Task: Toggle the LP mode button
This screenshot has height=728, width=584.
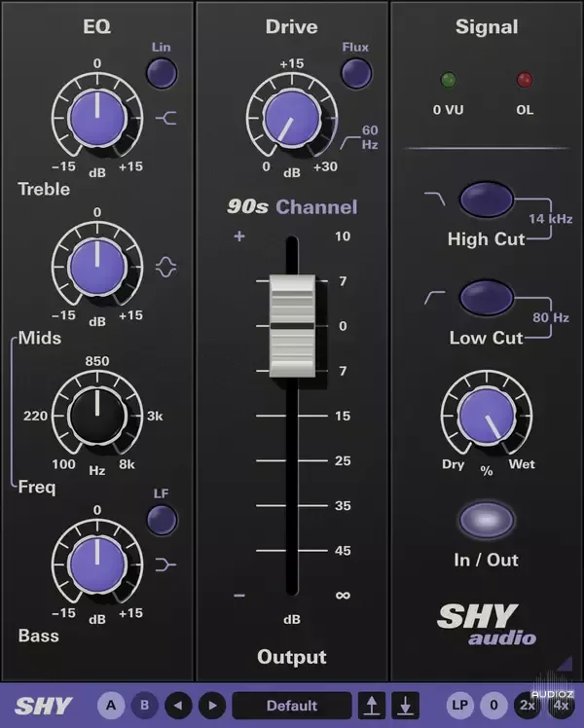Action: point(459,706)
